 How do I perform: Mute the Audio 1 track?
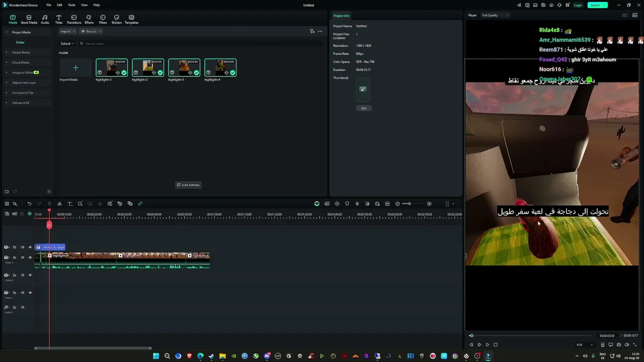[23, 307]
